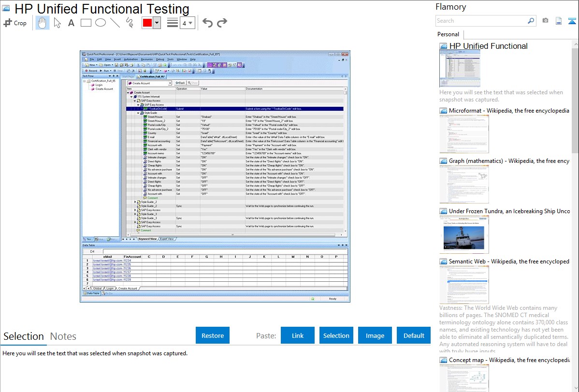Image resolution: width=579 pixels, height=392 pixels.
Task: Click the camera capture icon
Action: pos(545,21)
